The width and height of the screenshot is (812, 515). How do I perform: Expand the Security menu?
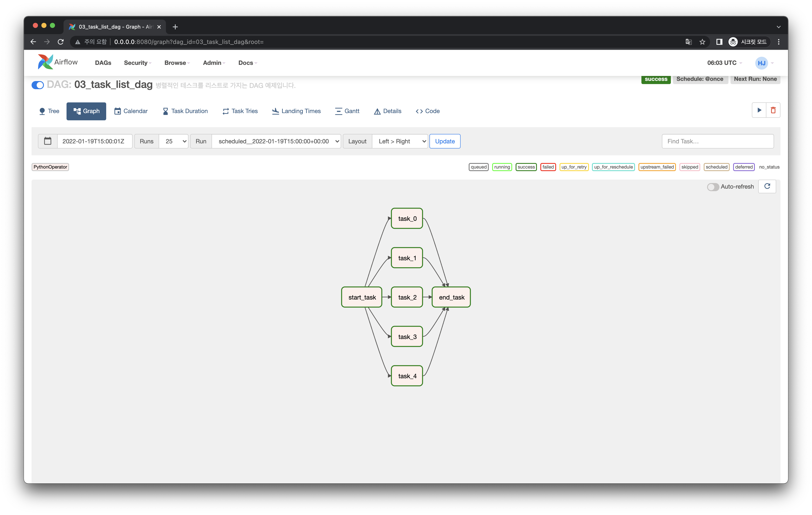(138, 63)
